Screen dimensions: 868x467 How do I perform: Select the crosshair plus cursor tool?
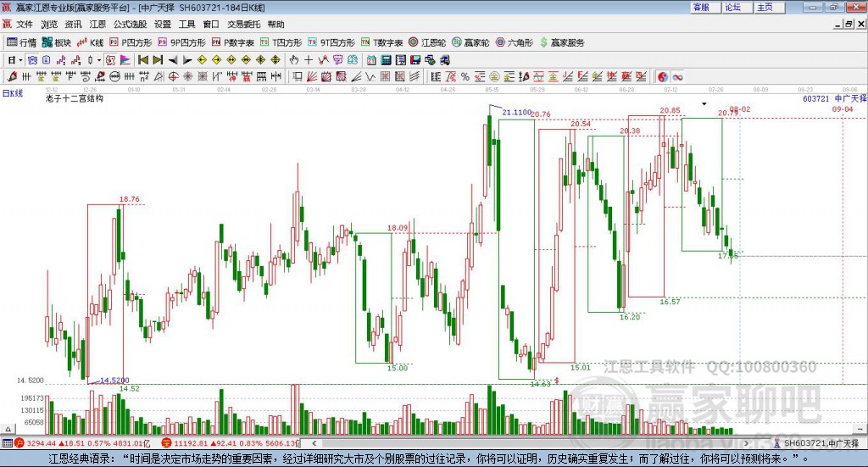(309, 60)
